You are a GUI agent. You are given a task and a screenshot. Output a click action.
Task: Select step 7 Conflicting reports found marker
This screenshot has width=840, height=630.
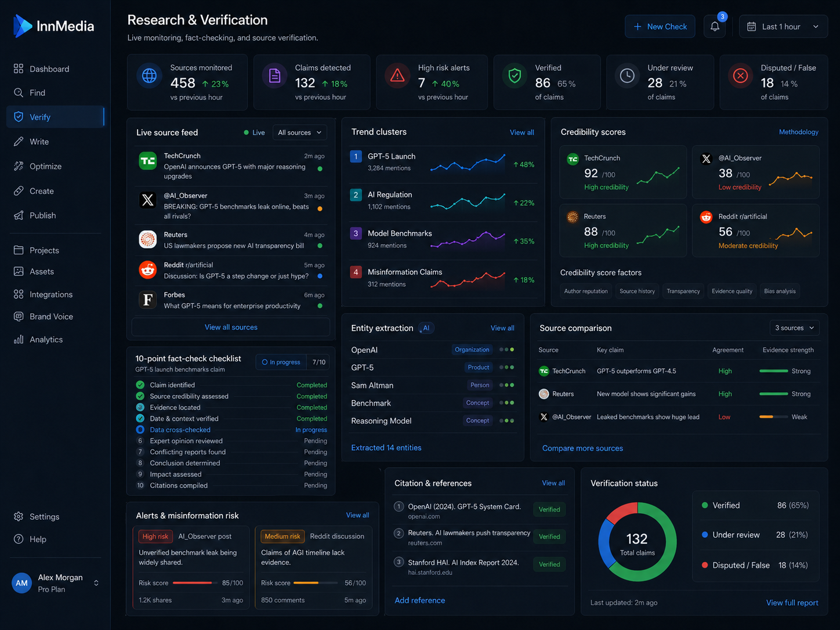pos(140,452)
